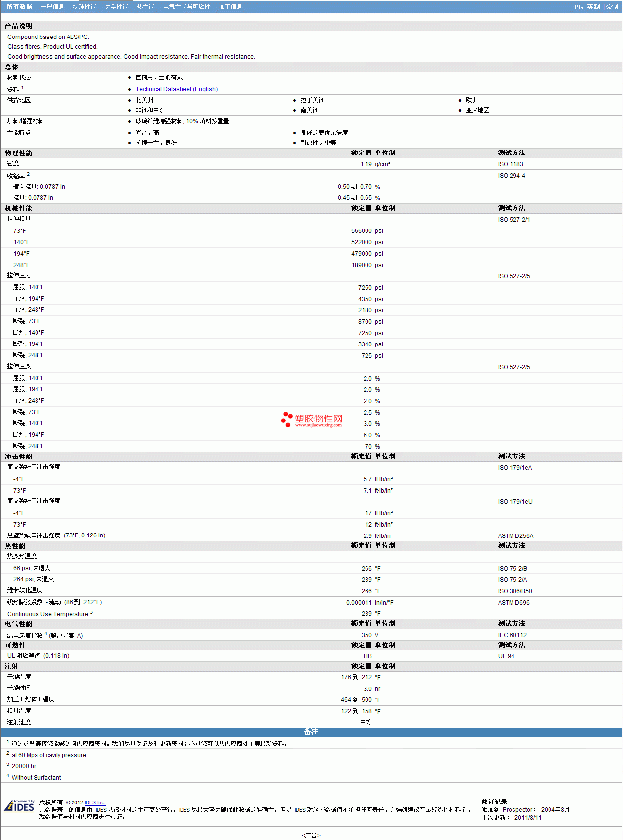Select the 模具温度 row label
This screenshot has height=840, width=623.
pyautogui.click(x=19, y=711)
